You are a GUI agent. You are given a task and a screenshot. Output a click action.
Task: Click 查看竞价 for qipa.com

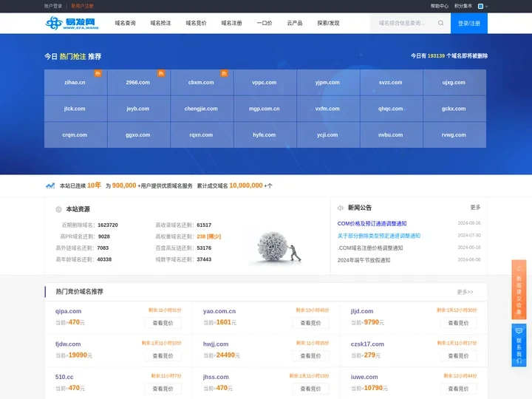click(x=163, y=323)
